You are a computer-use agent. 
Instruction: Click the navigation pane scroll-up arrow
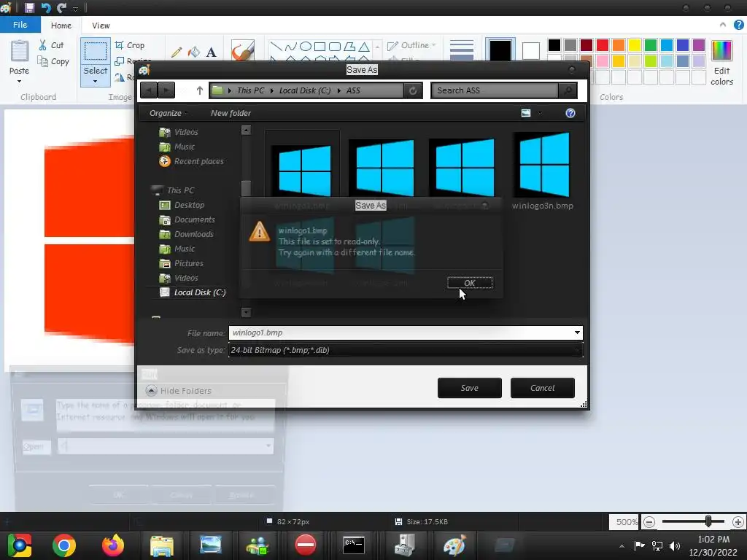click(x=246, y=130)
